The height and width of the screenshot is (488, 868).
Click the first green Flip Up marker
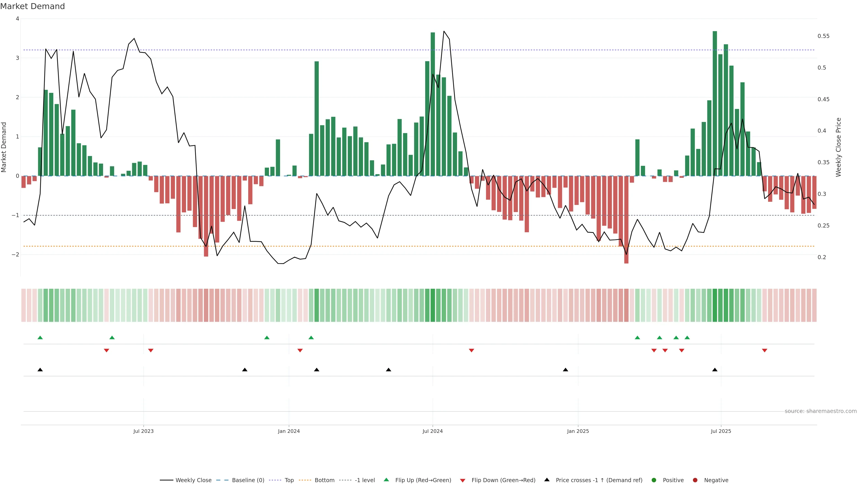40,338
